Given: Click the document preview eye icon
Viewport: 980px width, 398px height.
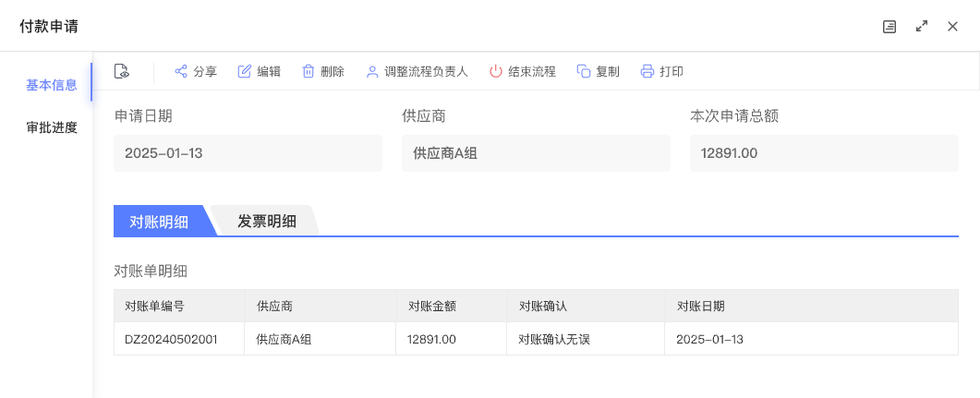Looking at the screenshot, I should (121, 71).
